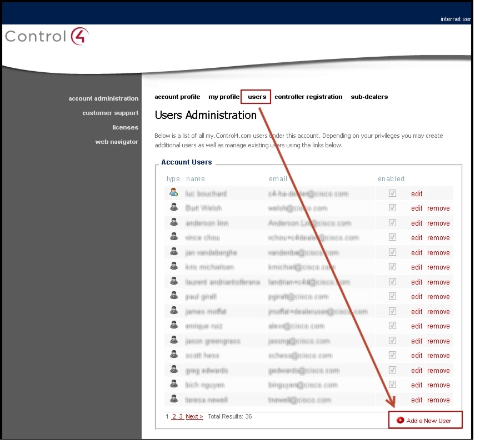Toggle enabled checkbox for kris michielsen

393,266
